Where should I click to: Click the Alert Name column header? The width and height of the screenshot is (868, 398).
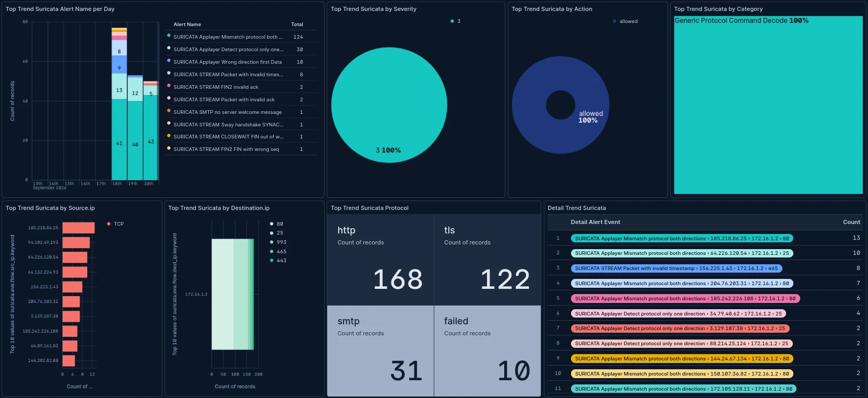click(x=187, y=25)
